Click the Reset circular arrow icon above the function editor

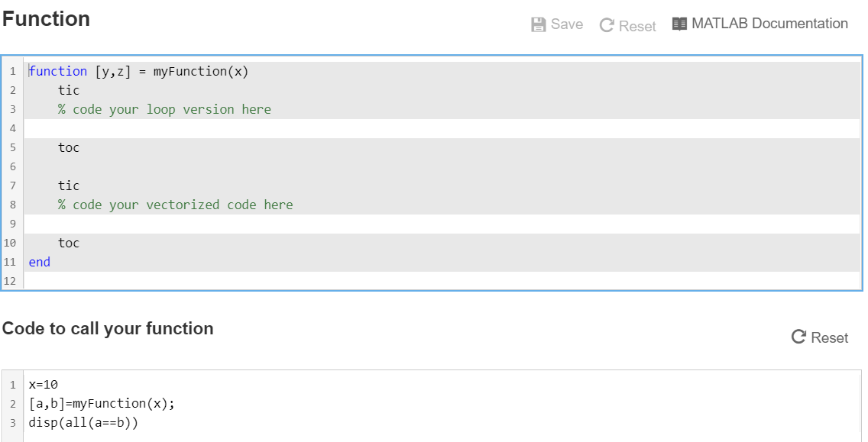pos(606,26)
